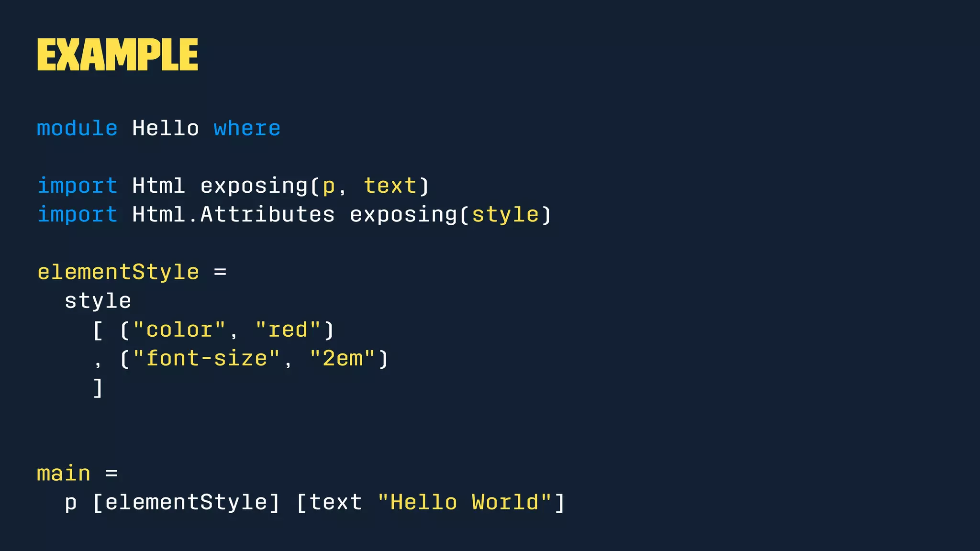Image resolution: width=980 pixels, height=551 pixels.
Task: Click '[elementStyle]' in the main body
Action: tap(186, 503)
